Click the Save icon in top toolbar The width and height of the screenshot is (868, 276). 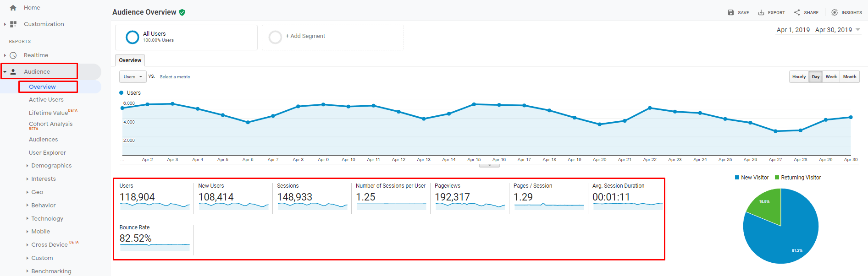coord(731,13)
